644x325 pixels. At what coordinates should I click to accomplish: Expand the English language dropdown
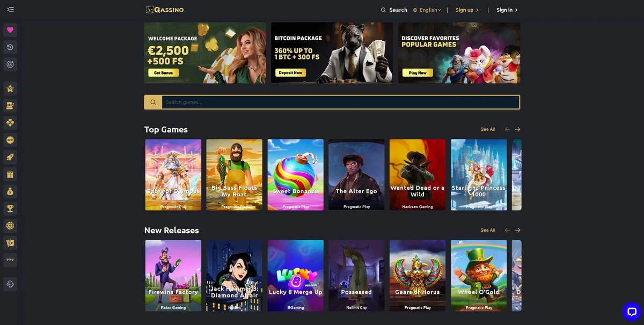[x=427, y=10]
